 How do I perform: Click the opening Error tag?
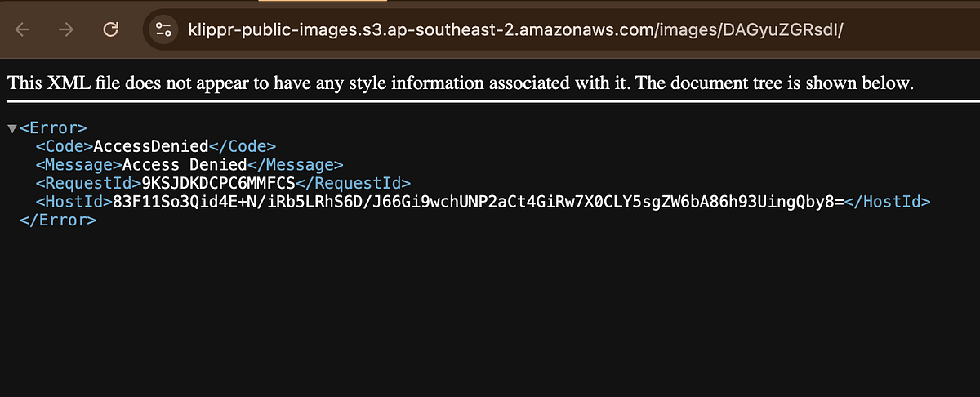53,128
